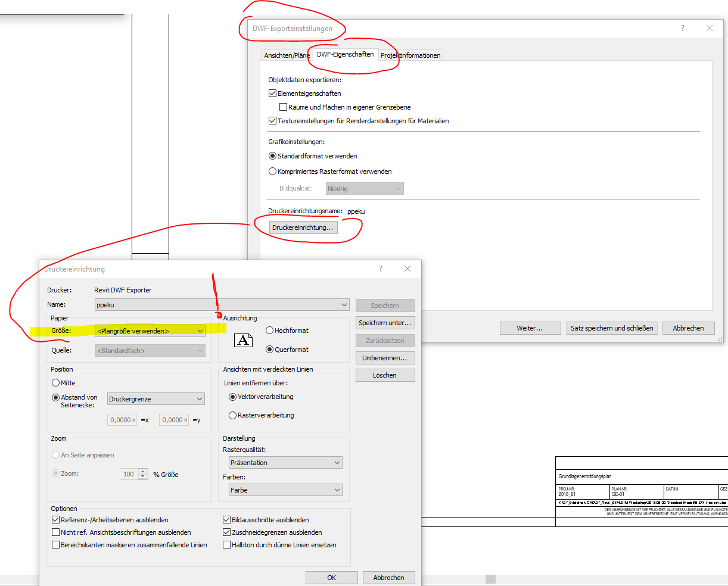The height and width of the screenshot is (586, 728).
Task: Increment the Zoom percentage stepper
Action: (142, 471)
